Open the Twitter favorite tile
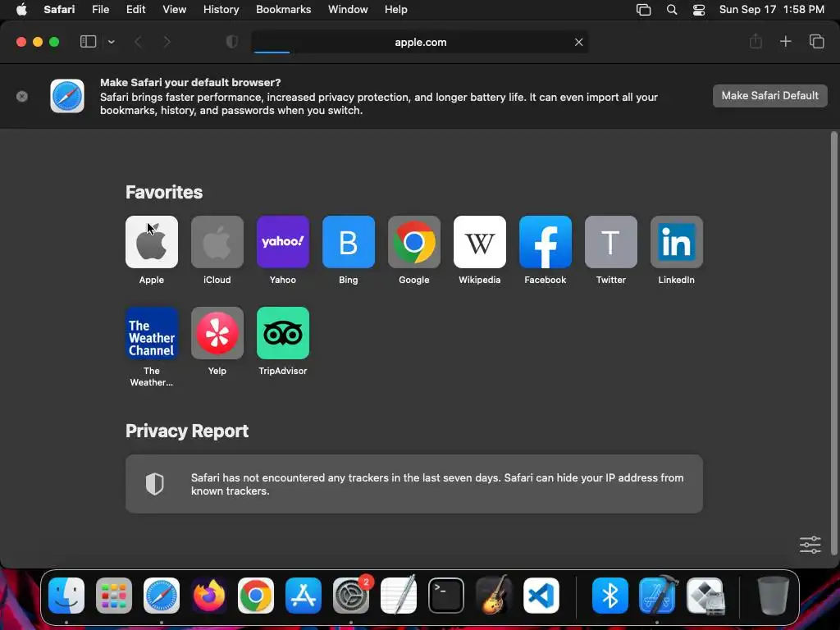The width and height of the screenshot is (840, 630). pos(610,242)
